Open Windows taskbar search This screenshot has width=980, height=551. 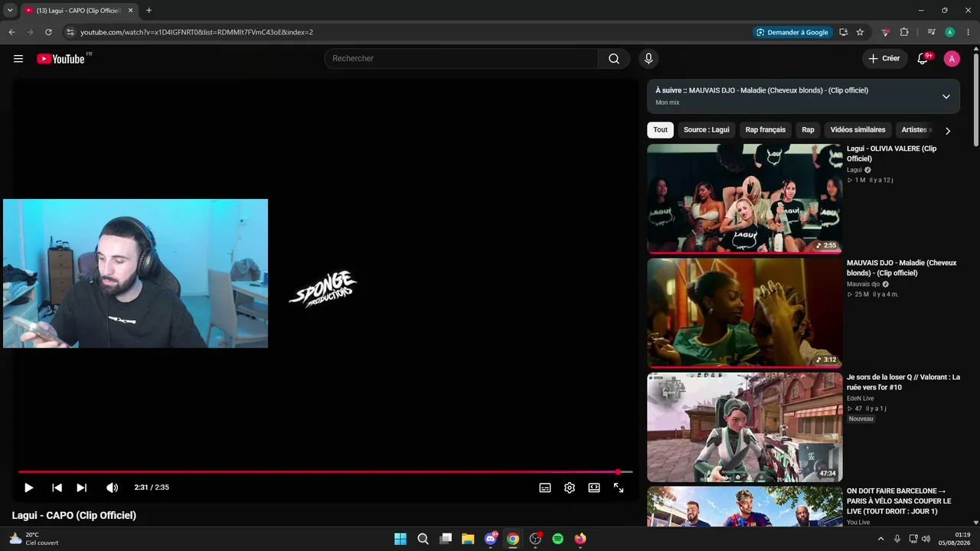(423, 539)
